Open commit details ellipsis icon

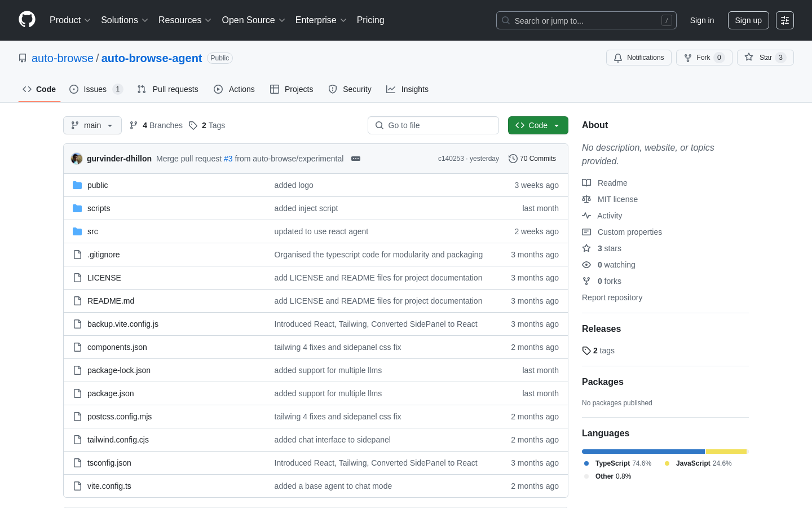tap(356, 159)
